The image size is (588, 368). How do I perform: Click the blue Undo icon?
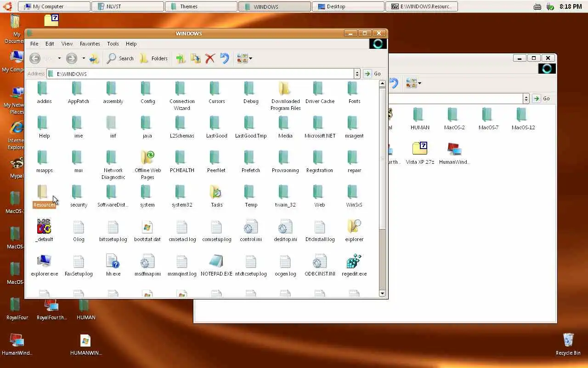click(x=225, y=58)
